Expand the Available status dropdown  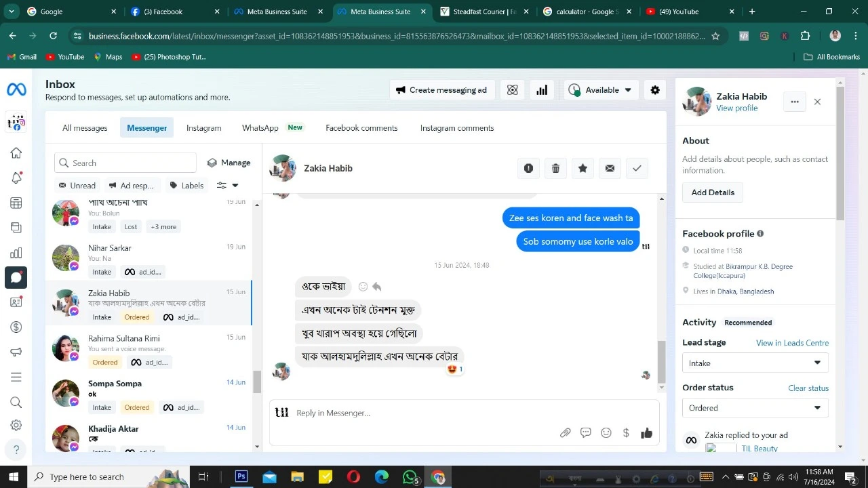[x=600, y=90]
